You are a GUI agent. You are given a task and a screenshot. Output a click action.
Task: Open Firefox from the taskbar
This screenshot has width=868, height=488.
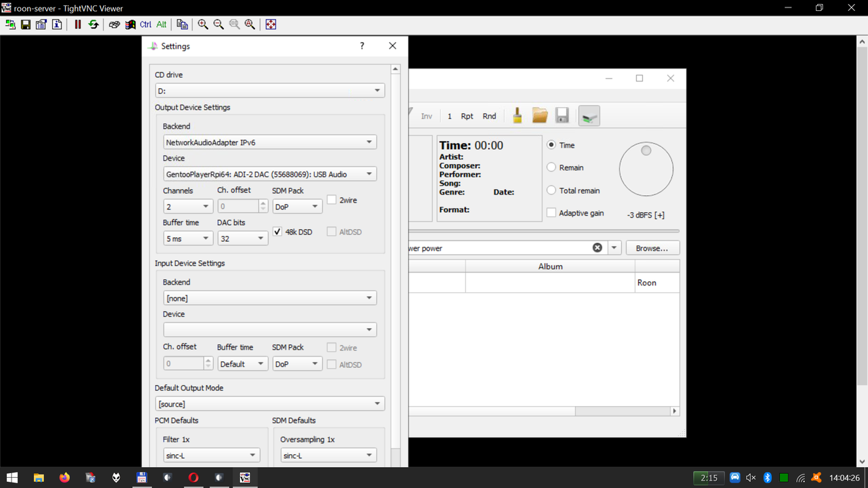[64, 478]
